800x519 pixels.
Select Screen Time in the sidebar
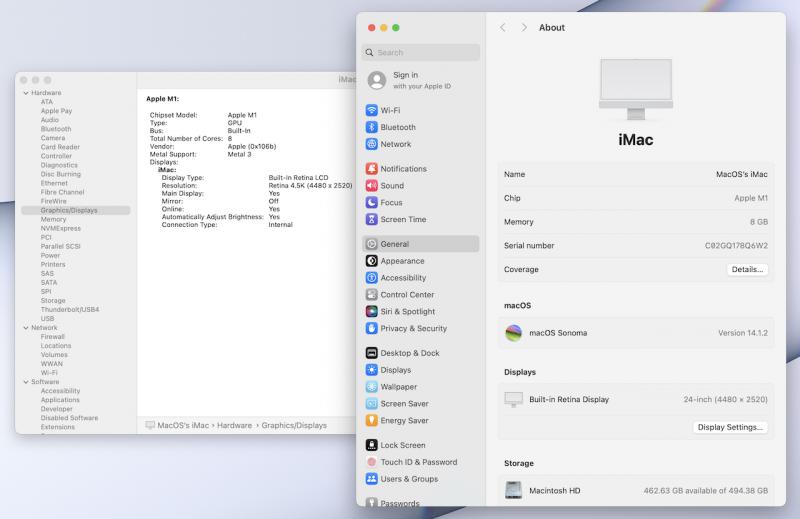[x=402, y=219]
